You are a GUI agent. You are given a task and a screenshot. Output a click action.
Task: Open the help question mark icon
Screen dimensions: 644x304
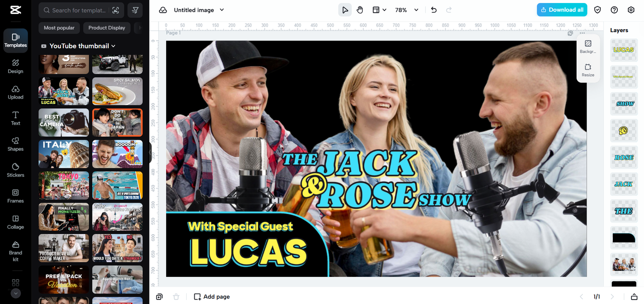click(x=614, y=10)
